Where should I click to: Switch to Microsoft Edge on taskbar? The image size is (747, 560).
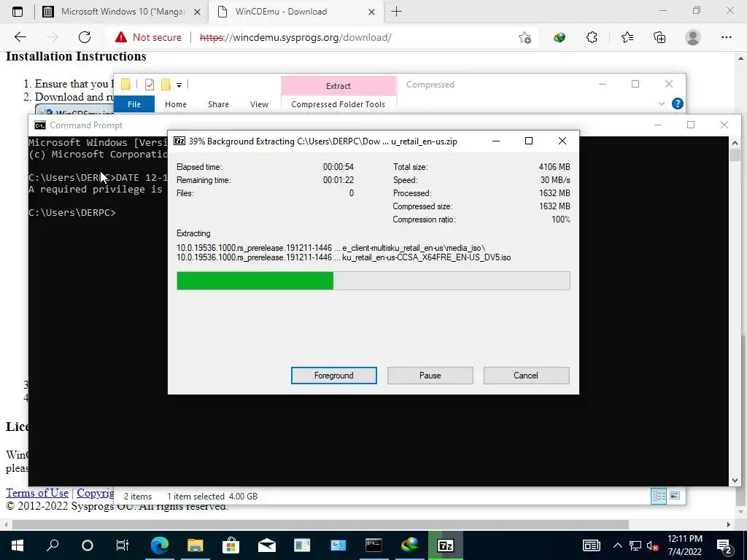click(160, 545)
